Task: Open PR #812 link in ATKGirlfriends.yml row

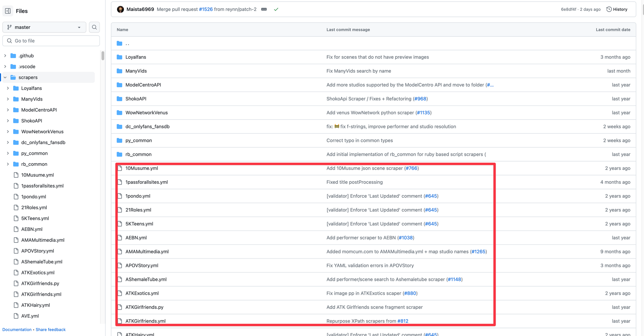Action: (403, 321)
